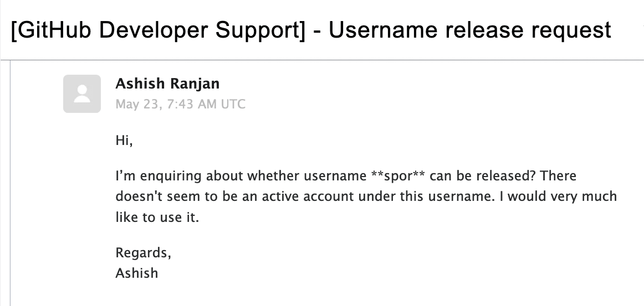Click the 'like to use it.' line

[x=157, y=217]
